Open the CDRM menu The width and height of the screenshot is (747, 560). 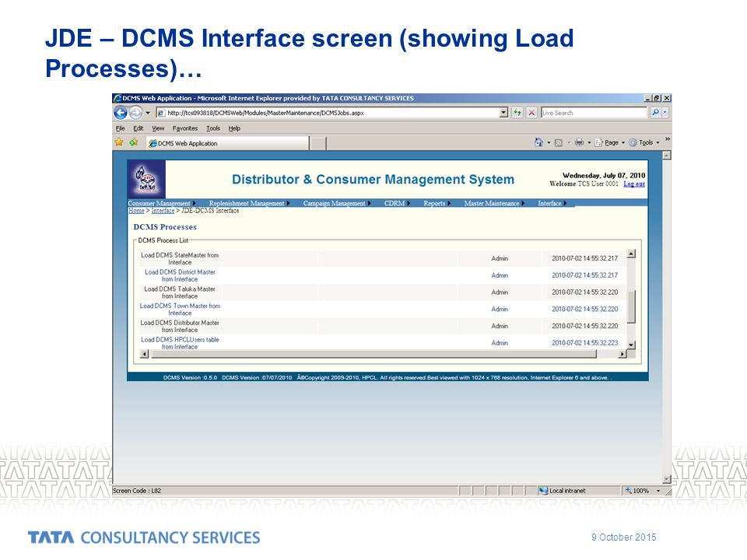[397, 203]
